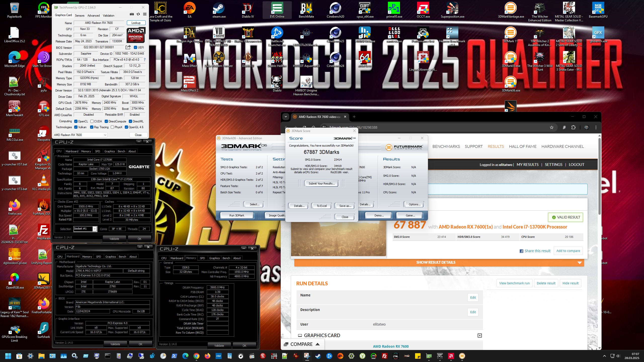Open the HALL OF FAME menu on 3dmark.com
The width and height of the screenshot is (644, 362).
(522, 147)
